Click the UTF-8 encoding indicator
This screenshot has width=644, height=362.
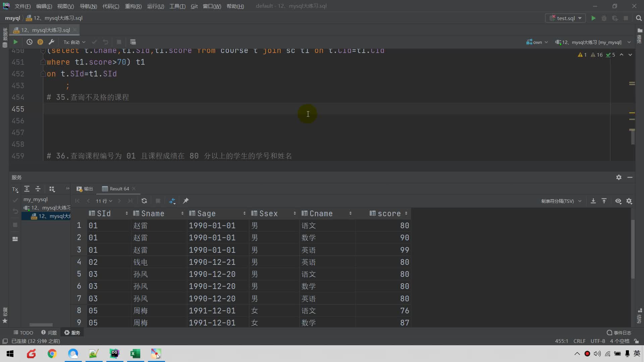tap(598, 341)
